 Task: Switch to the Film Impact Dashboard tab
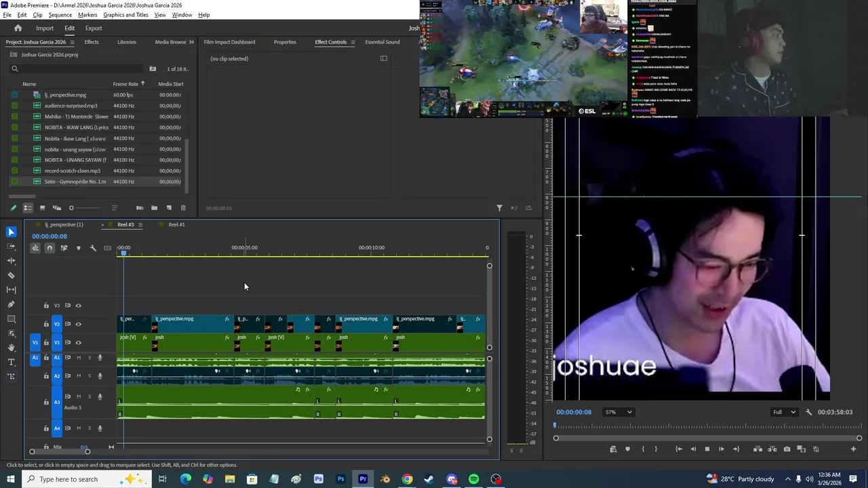pos(229,42)
